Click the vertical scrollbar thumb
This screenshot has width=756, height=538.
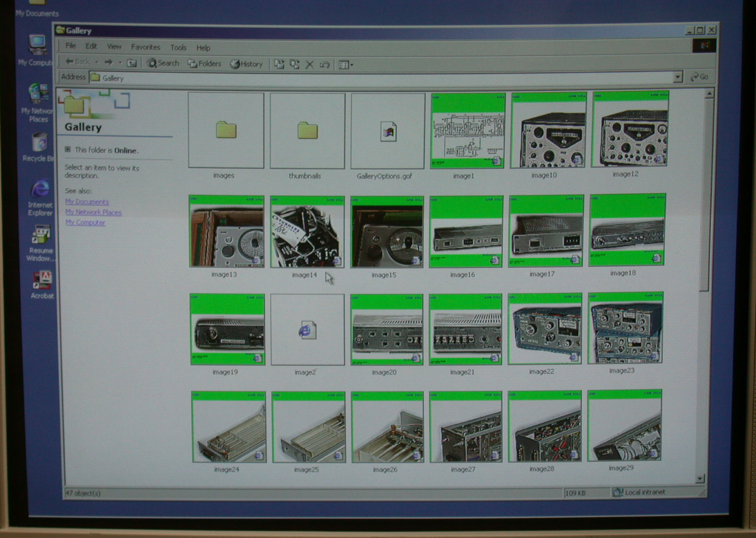[x=706, y=195]
